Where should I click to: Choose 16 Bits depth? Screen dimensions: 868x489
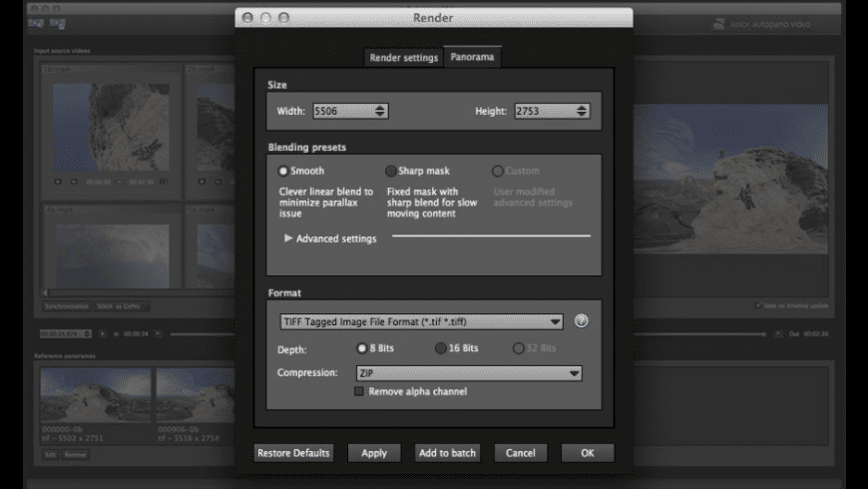pos(441,348)
